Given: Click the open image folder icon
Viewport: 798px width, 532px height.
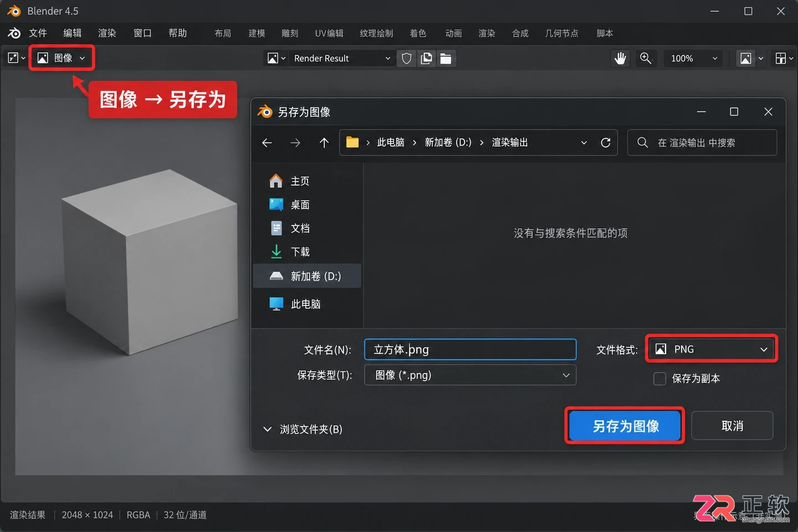Looking at the screenshot, I should pos(446,58).
